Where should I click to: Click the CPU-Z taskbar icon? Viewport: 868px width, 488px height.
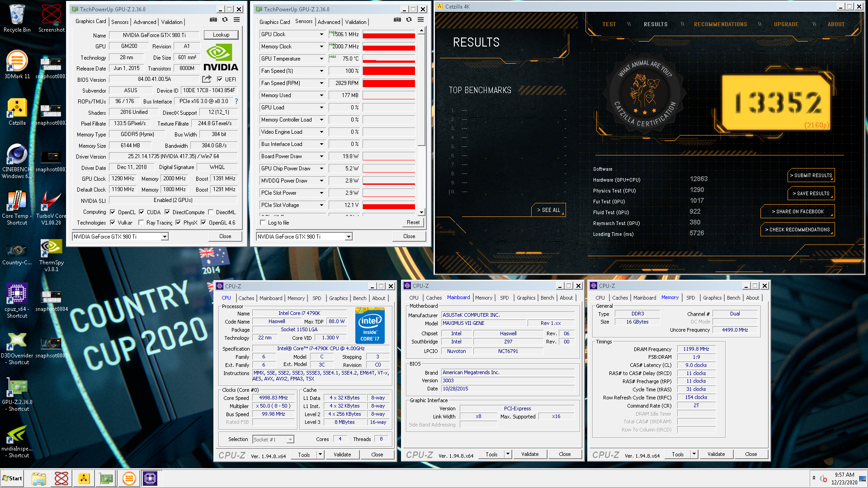tap(150, 478)
